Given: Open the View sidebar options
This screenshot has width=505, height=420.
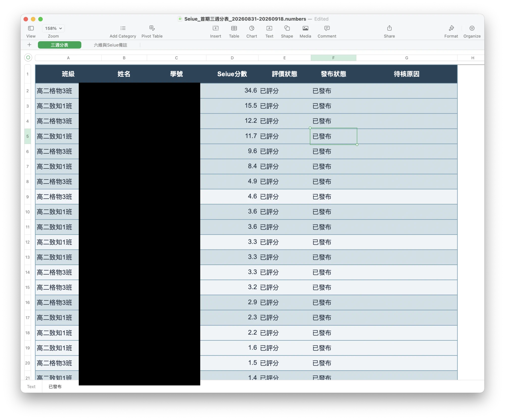Looking at the screenshot, I should 31,28.
